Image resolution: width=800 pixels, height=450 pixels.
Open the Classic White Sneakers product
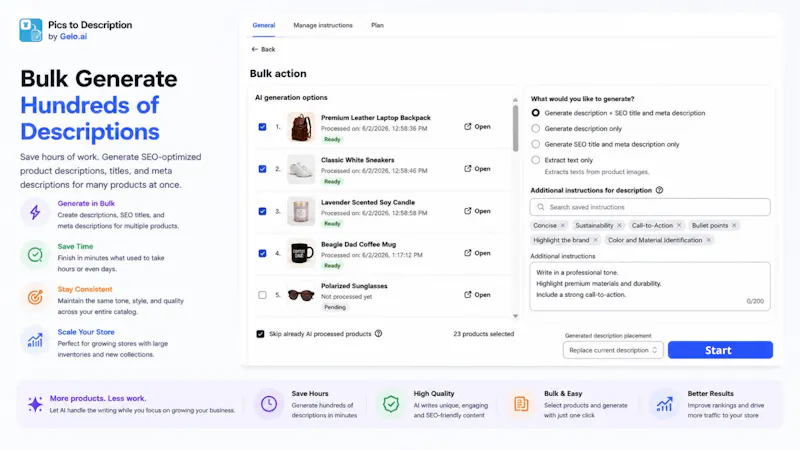(478, 169)
